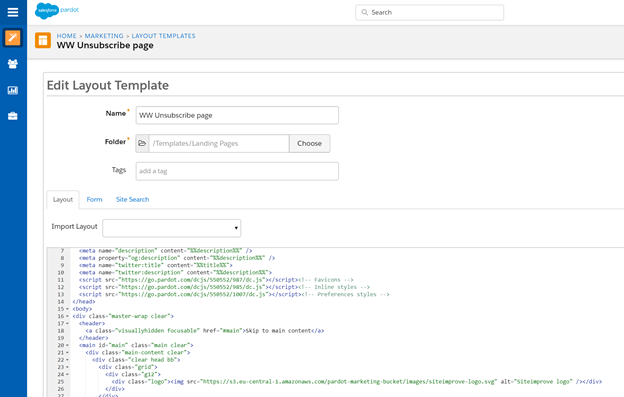Switch to the Form tab
The image size is (624, 397).
[94, 199]
